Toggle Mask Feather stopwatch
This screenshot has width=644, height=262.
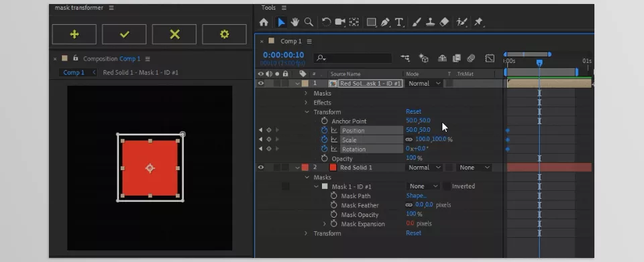[x=333, y=205]
